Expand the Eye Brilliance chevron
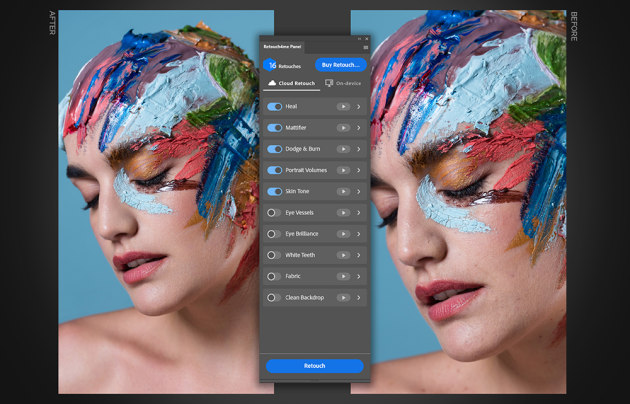The image size is (630, 404). tap(359, 234)
